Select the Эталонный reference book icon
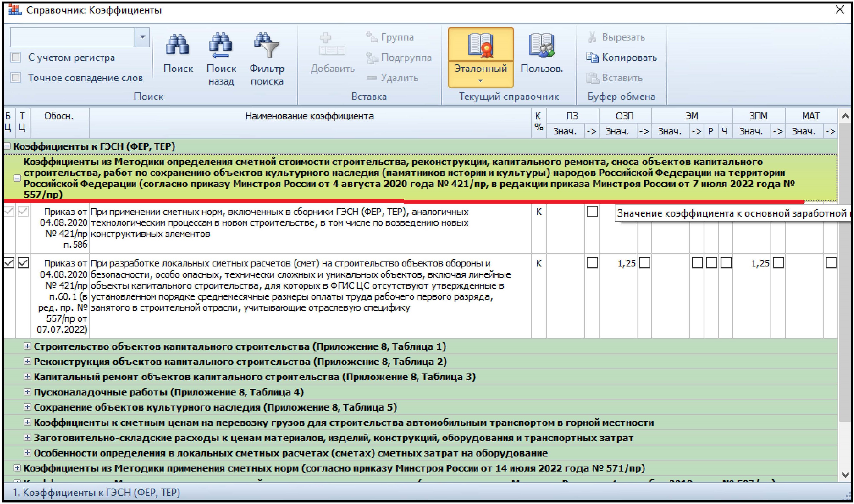The height and width of the screenshot is (504, 854). tap(480, 45)
